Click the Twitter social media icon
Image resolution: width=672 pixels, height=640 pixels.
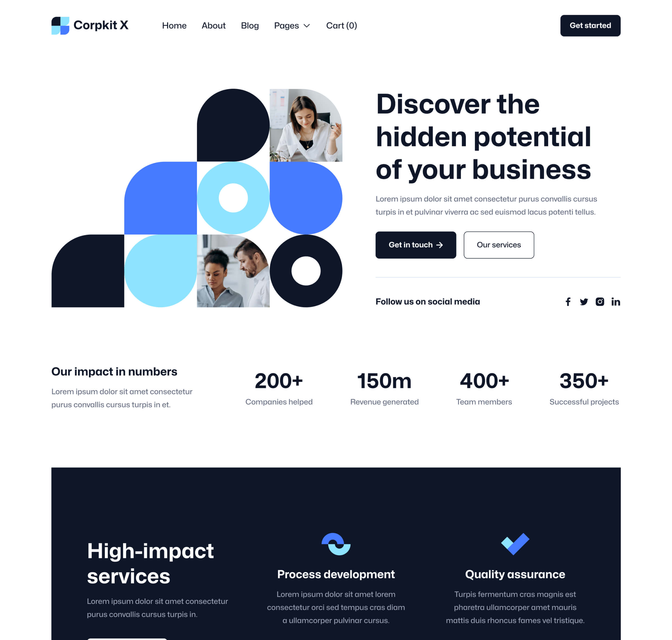tap(583, 301)
